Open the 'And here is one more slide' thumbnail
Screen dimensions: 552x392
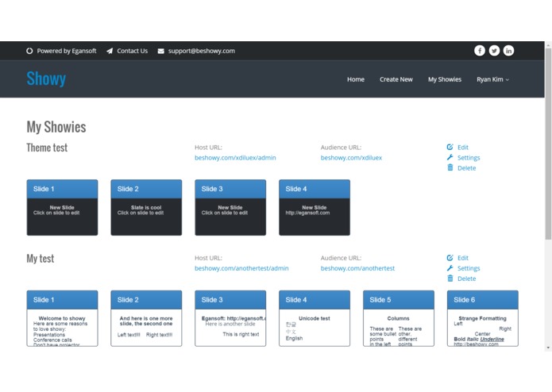(x=146, y=318)
